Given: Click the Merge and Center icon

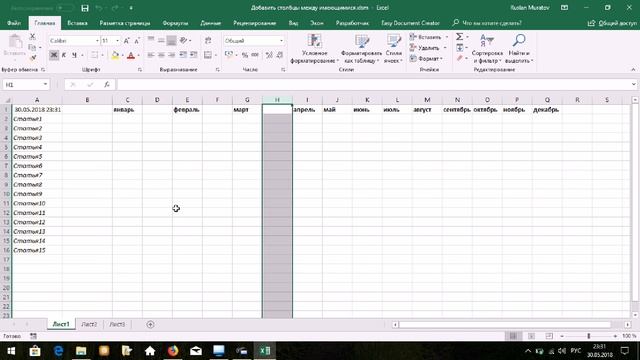Looking at the screenshot, I should (208, 55).
